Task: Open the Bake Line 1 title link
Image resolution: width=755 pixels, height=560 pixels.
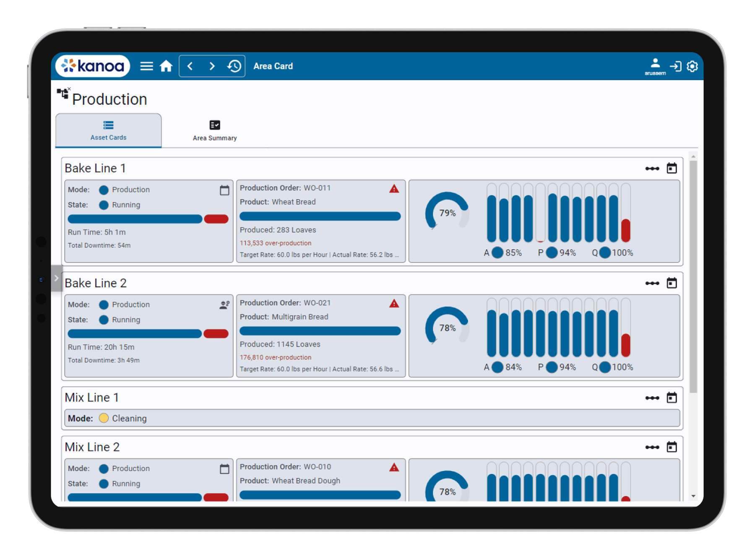Action: [x=95, y=168]
